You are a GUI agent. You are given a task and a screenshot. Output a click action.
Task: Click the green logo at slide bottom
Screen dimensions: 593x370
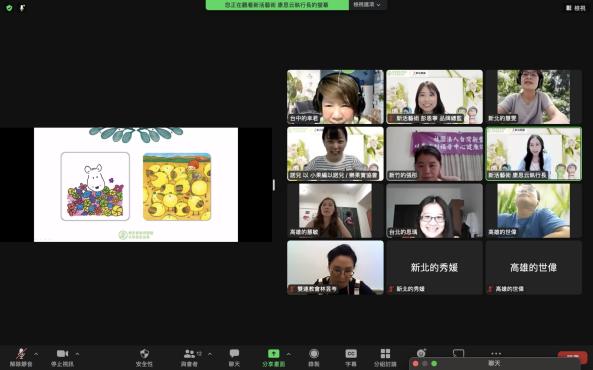tap(136, 235)
